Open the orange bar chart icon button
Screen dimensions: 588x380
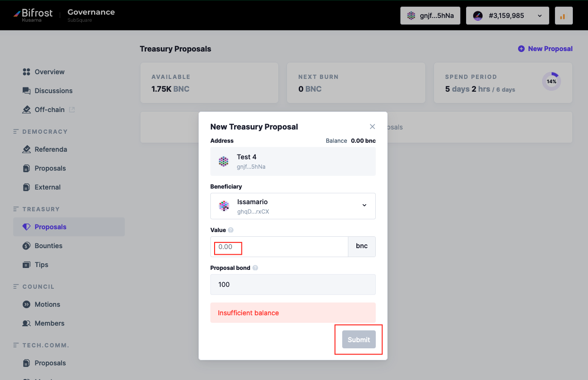coord(563,16)
